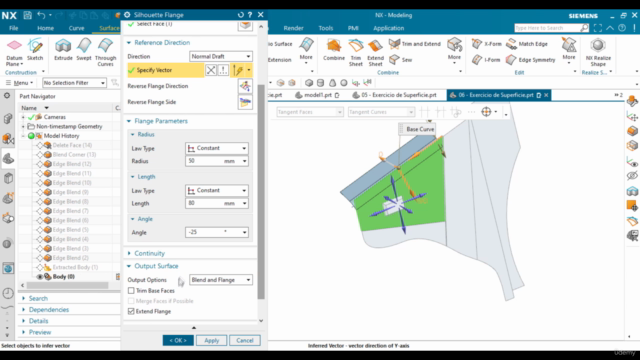
Task: Click the Sew tool
Action: coord(400,60)
